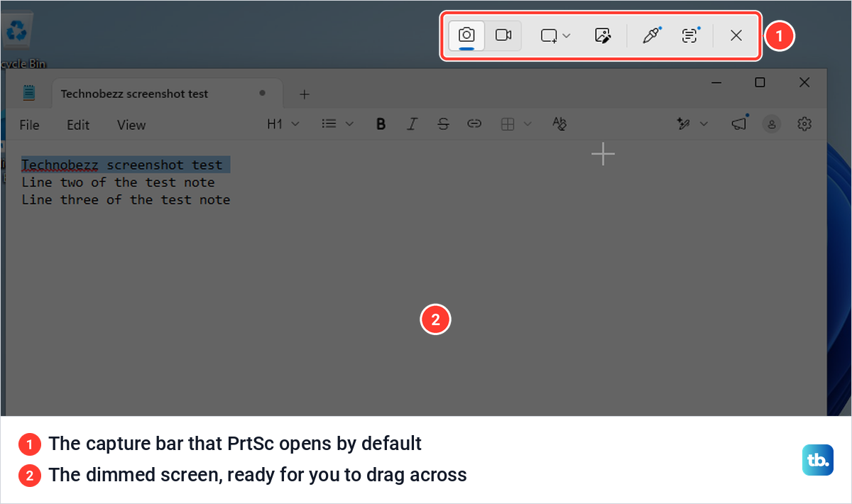Open the account profile icon

click(x=772, y=124)
